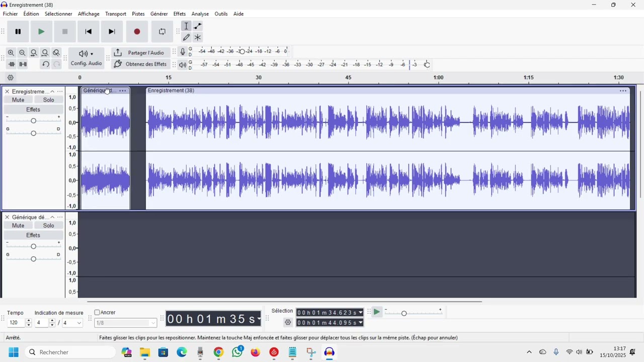
Task: Click the playback meter speaker icon
Action: point(183,65)
